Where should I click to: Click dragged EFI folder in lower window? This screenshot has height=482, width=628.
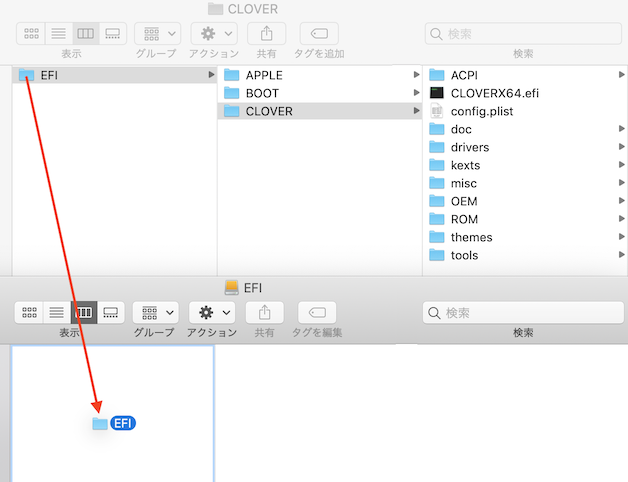[x=114, y=424]
